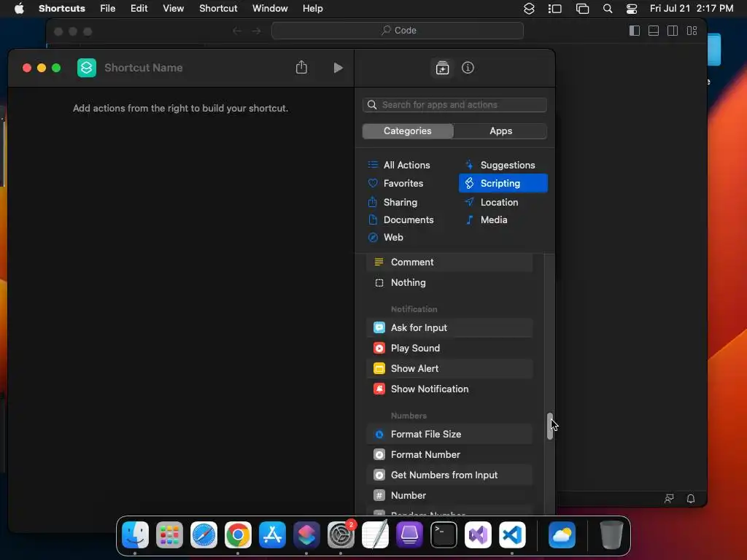Open Visual Studio Code from the Dock
Screen dimensions: 747x560
tap(513, 534)
